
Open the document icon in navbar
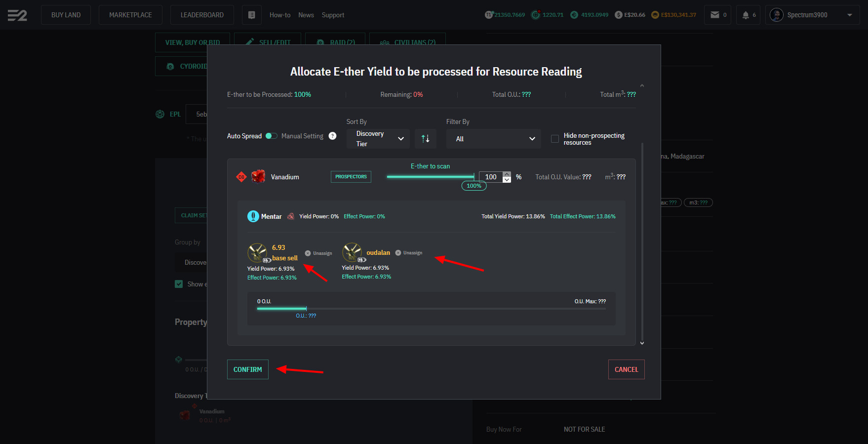pos(251,15)
